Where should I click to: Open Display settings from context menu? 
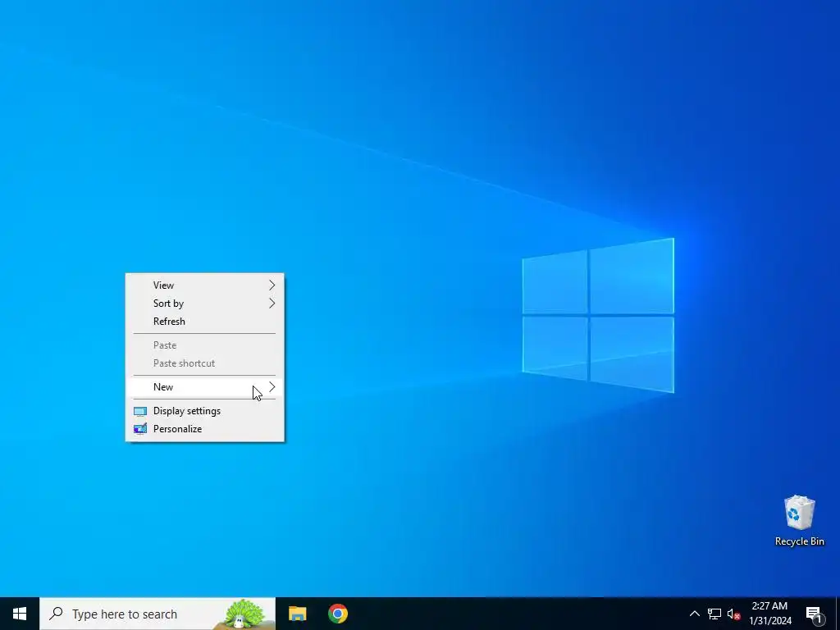coord(204,411)
